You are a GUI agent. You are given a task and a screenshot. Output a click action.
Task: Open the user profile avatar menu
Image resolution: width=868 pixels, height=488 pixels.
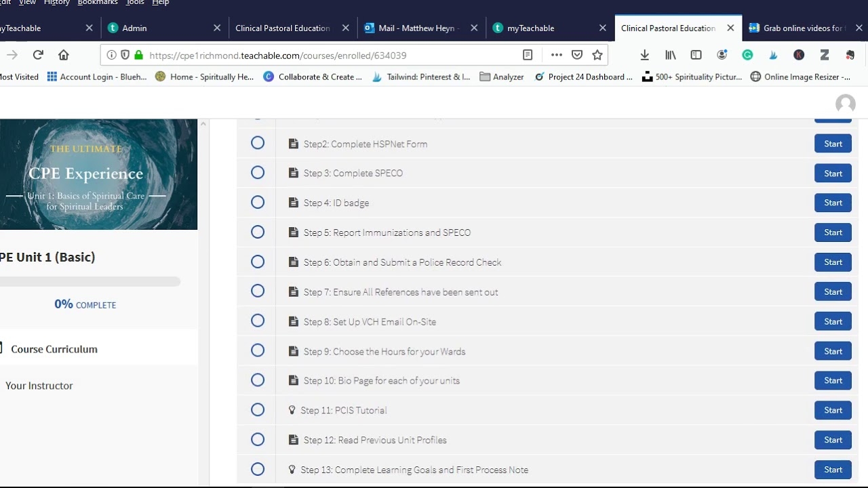click(845, 104)
